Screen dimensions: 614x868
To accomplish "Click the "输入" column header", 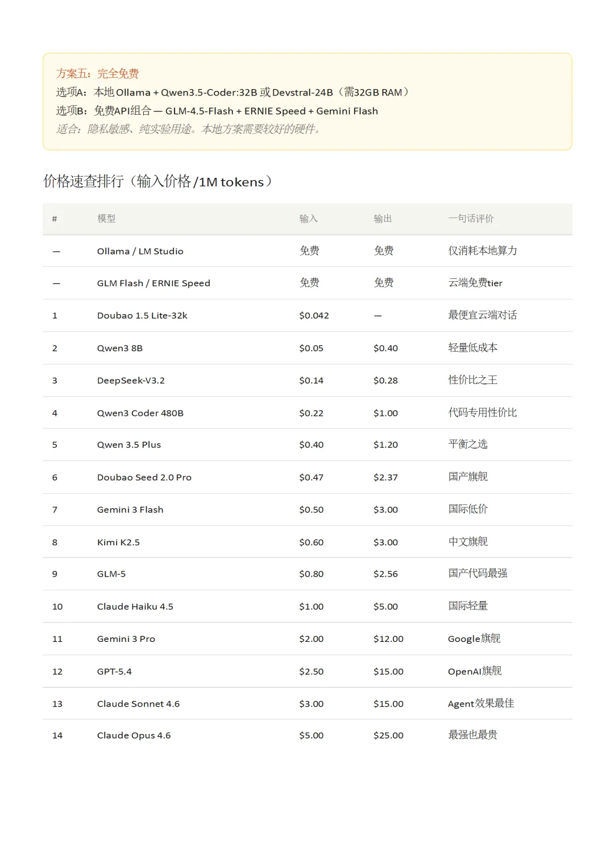I will [309, 219].
